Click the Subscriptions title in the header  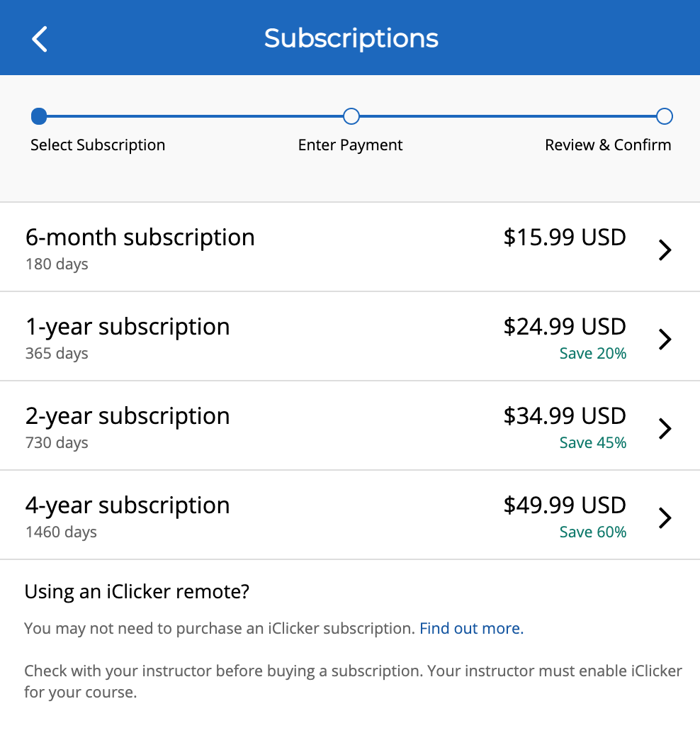351,38
